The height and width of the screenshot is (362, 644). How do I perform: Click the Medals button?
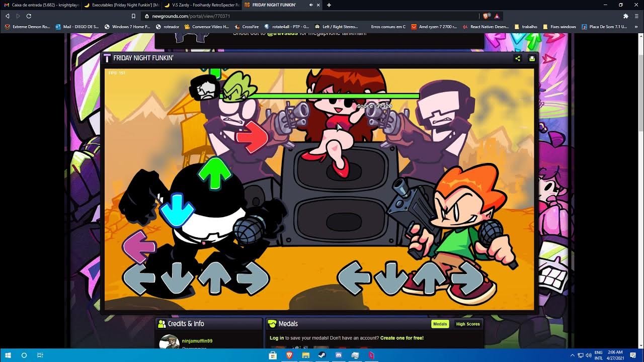[x=440, y=324]
